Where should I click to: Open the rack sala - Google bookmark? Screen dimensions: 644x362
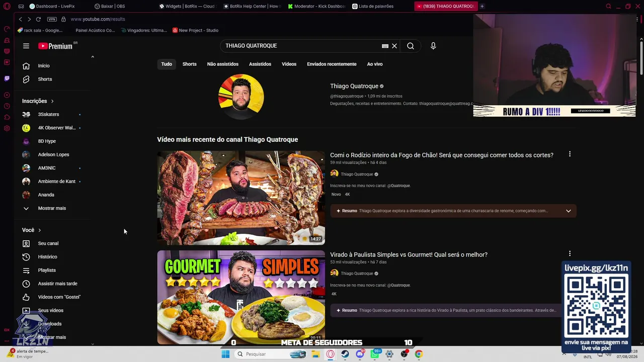pos(40,30)
